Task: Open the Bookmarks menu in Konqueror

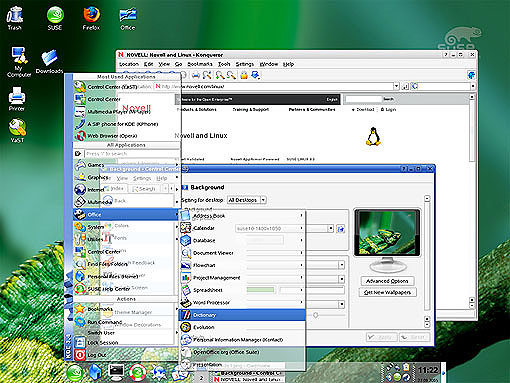Action: pyautogui.click(x=200, y=64)
